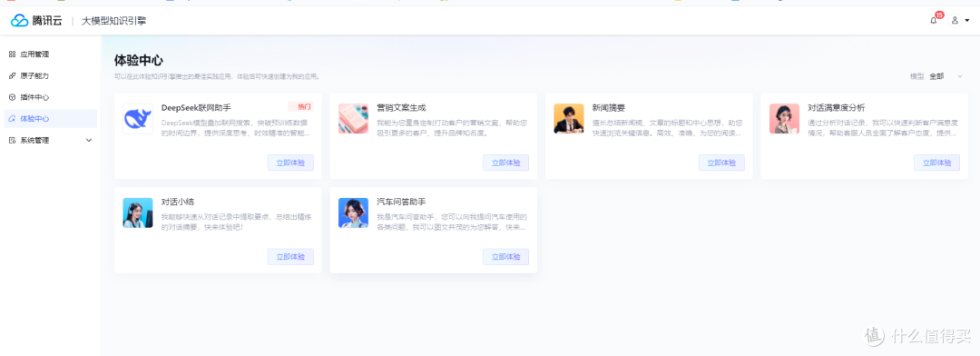
Task: Click 立即体验 on 新闻摘要 card
Action: click(x=721, y=163)
